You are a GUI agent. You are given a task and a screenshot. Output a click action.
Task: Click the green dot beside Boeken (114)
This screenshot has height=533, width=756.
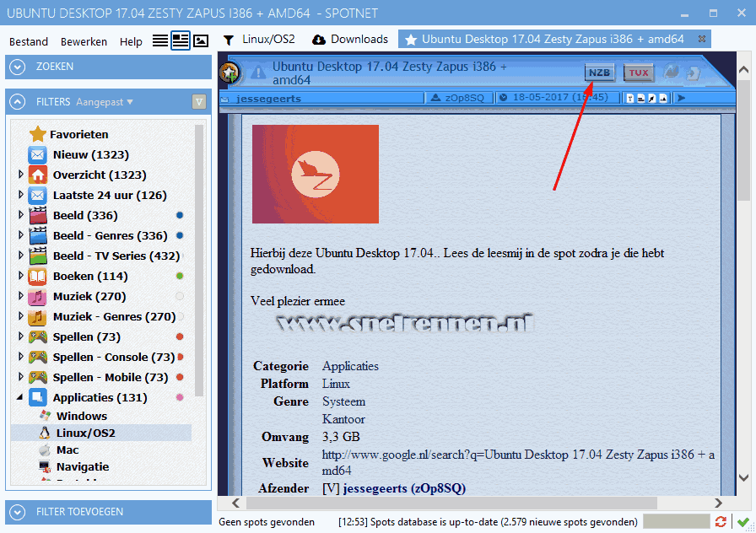[180, 276]
